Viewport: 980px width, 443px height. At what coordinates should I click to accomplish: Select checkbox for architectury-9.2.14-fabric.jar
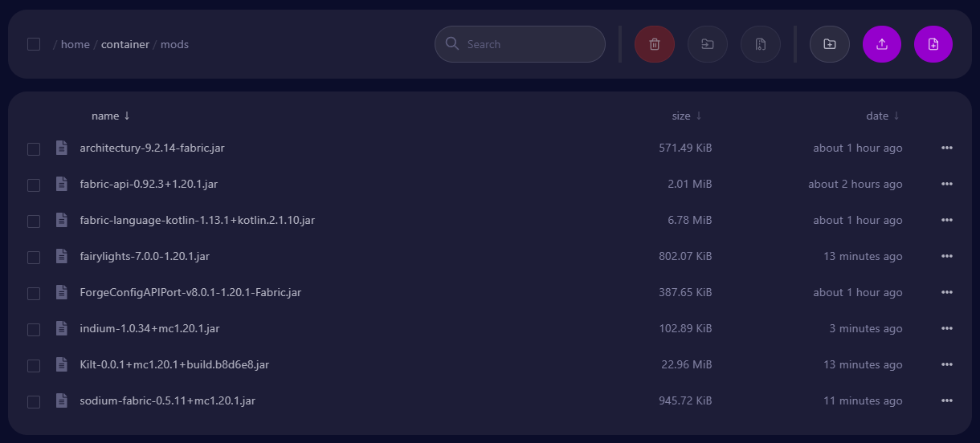pos(34,148)
